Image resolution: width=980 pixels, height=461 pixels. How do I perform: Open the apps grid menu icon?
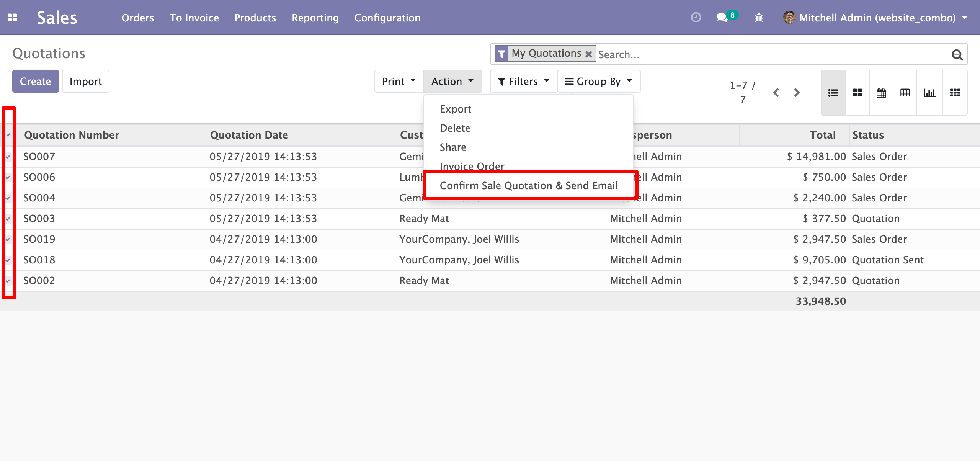click(x=12, y=18)
